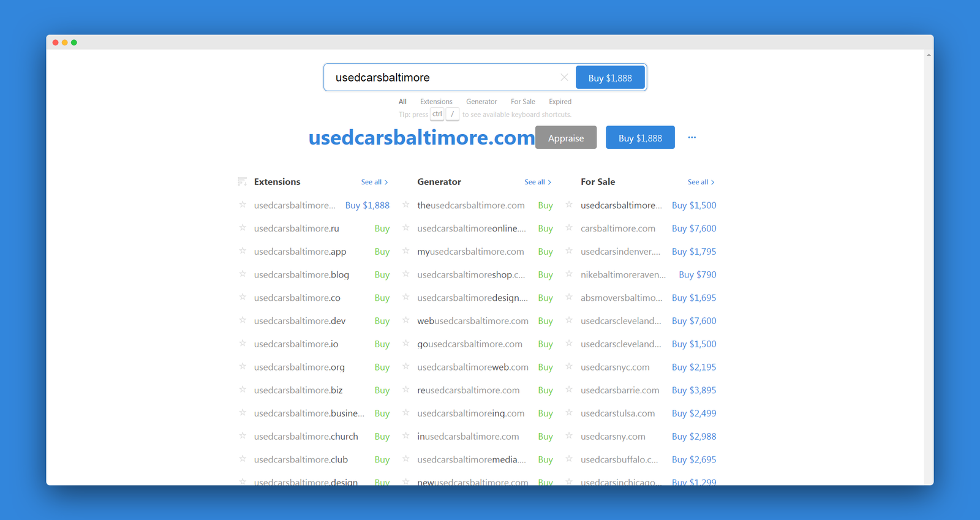Star the absmoversbaltimo domain in For Sale
The image size is (980, 520).
point(569,297)
